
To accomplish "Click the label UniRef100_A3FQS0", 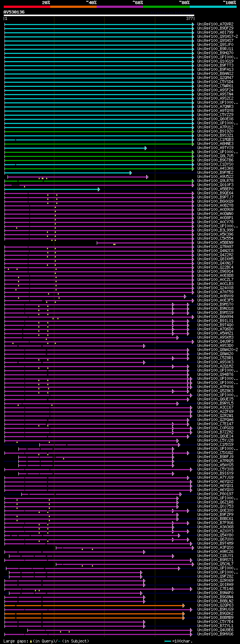I will [x=215, y=547].
